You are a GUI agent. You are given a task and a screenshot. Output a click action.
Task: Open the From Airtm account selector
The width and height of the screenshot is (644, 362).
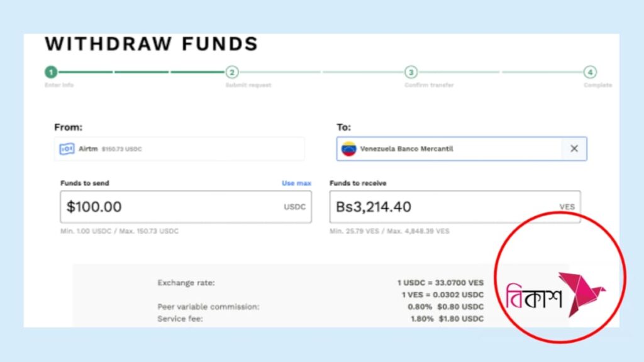179,149
